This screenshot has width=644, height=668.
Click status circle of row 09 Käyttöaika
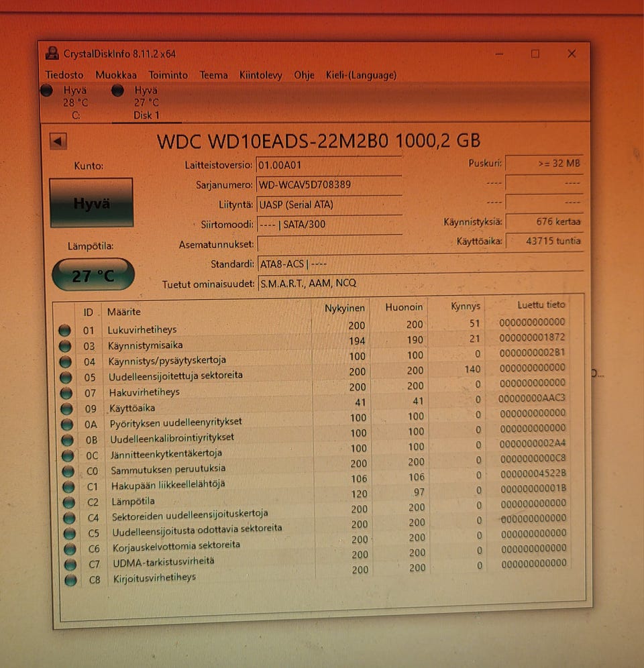66,408
